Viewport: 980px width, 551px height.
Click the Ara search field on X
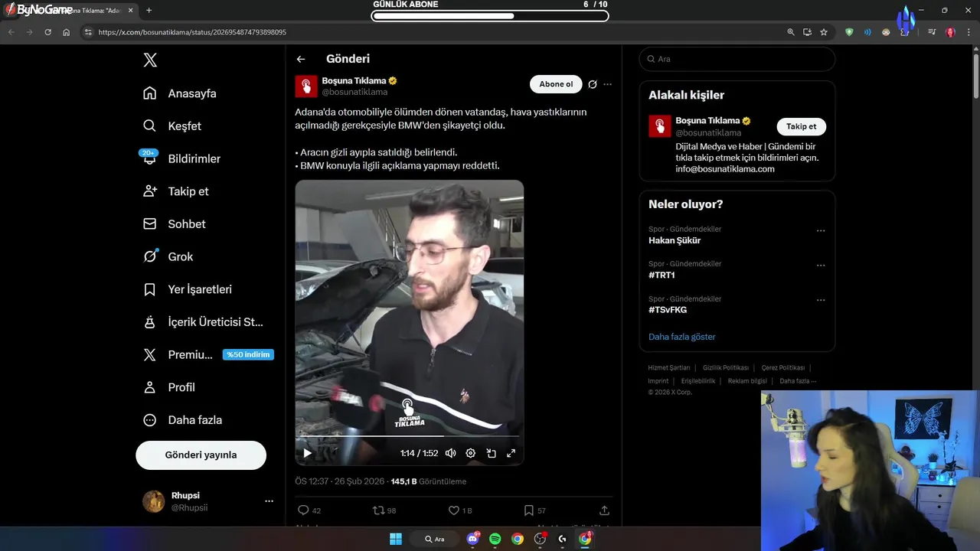click(x=737, y=59)
